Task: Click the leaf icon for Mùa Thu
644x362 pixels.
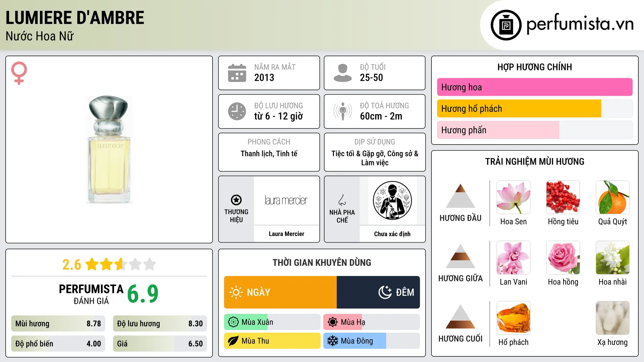Action: (233, 341)
